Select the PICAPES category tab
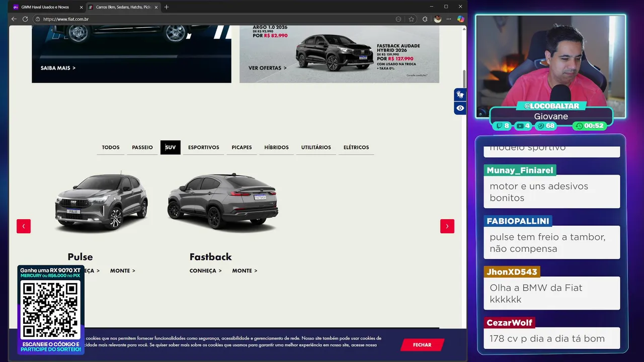The width and height of the screenshot is (644, 362). pyautogui.click(x=242, y=147)
